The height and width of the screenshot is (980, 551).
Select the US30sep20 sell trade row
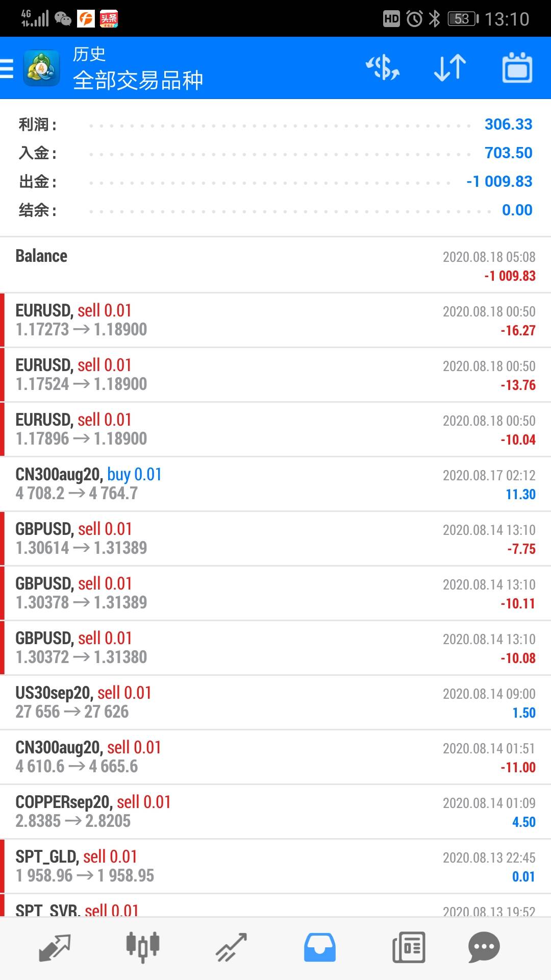tap(275, 702)
